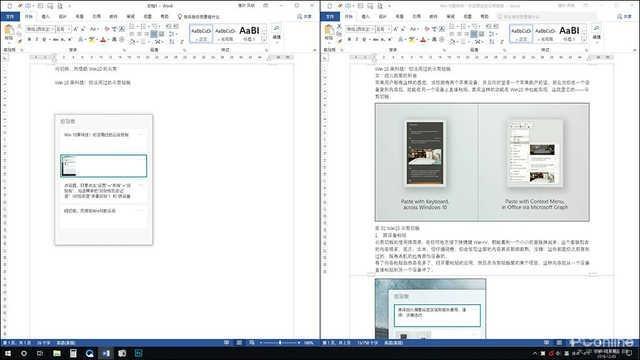Screen dimensions: 640x360
Task: Open the File tab in right Word window
Action: [330, 17]
